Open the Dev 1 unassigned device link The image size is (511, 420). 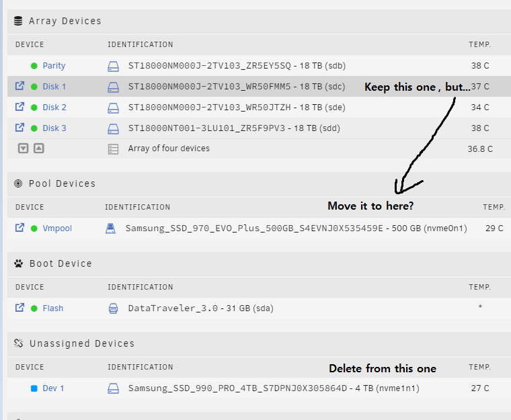coord(53,388)
